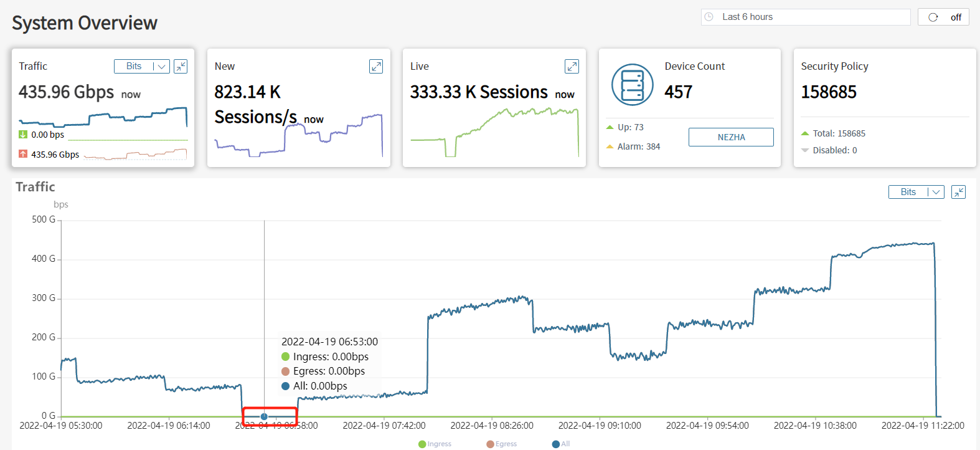Expand the Live Sessions card
980x450 pixels.
[572, 66]
